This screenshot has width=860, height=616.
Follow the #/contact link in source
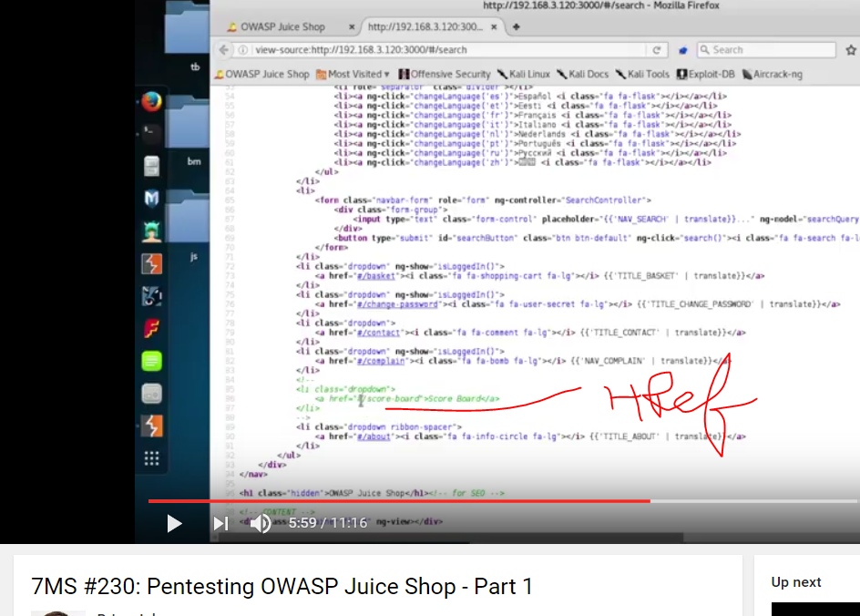tap(378, 333)
